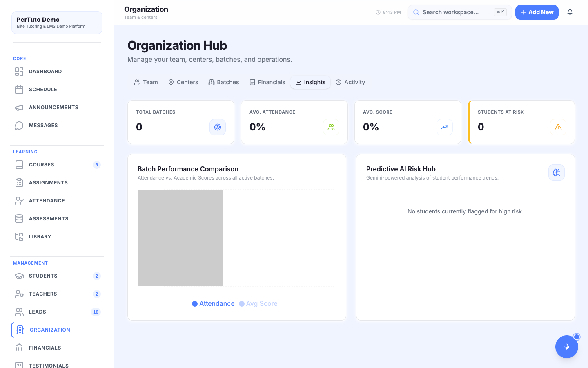The image size is (588, 368).
Task: Activate the floating microphone button
Action: [567, 347]
